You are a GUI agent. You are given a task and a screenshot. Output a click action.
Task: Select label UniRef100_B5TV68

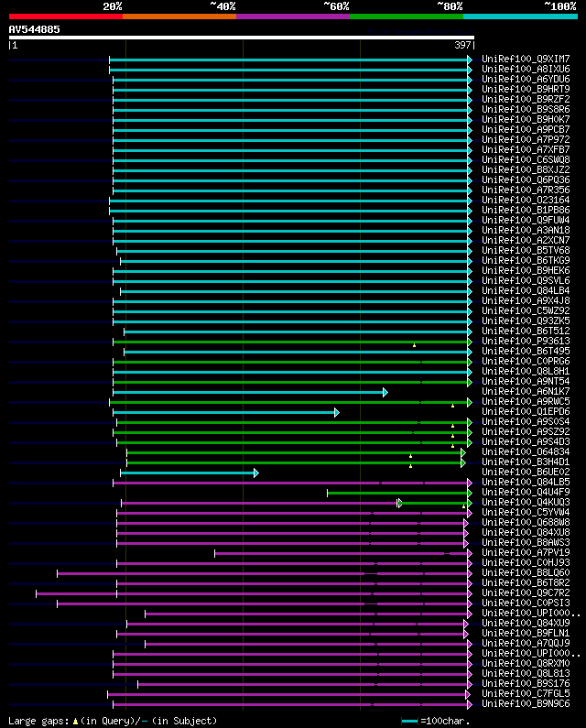(526, 251)
